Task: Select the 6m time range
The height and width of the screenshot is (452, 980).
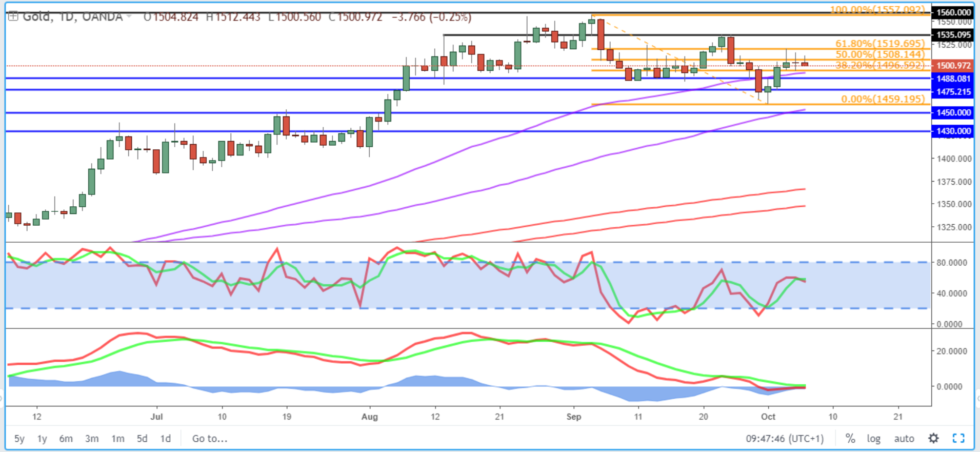Action: click(66, 439)
